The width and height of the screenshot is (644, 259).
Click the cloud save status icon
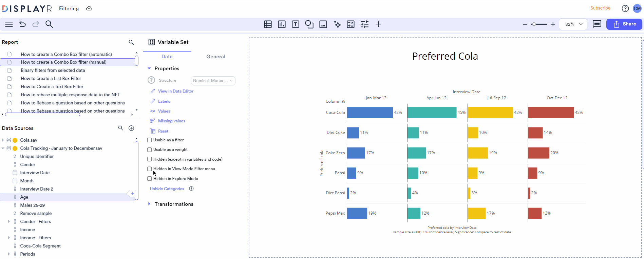point(89,8)
